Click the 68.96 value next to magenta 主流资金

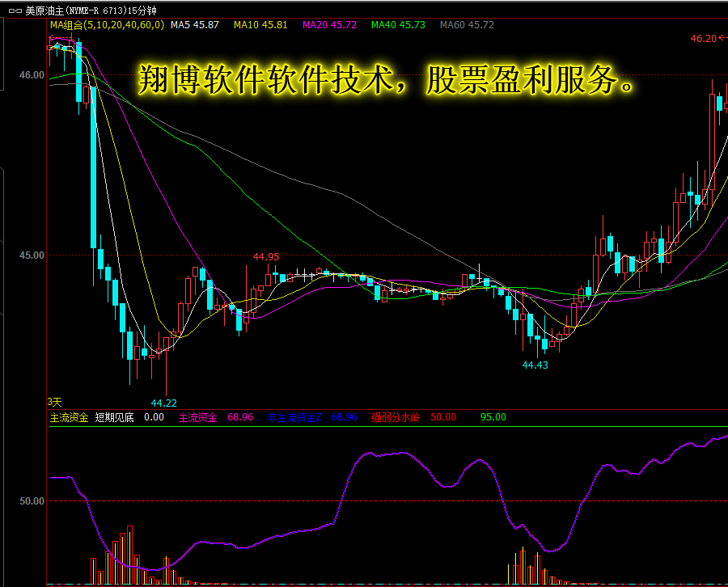click(240, 417)
